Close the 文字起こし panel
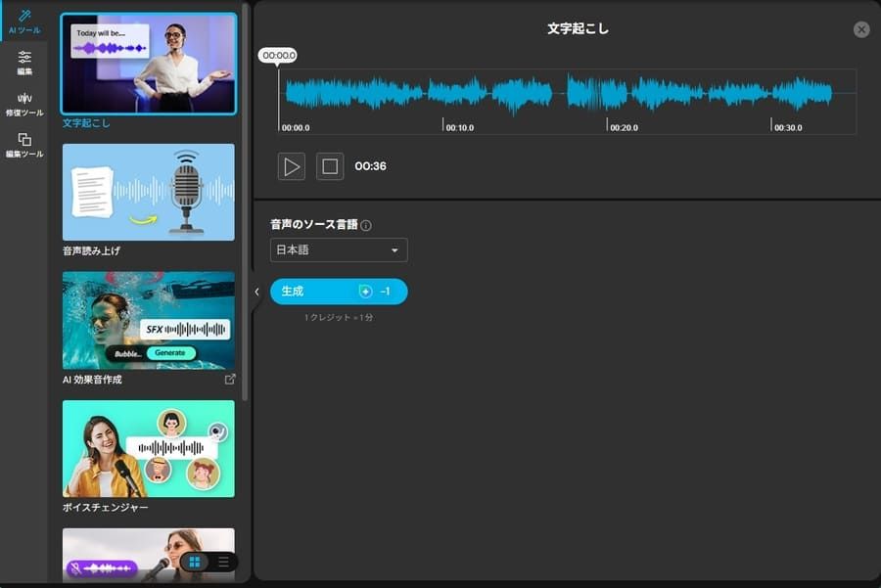This screenshot has height=588, width=881. [x=861, y=29]
